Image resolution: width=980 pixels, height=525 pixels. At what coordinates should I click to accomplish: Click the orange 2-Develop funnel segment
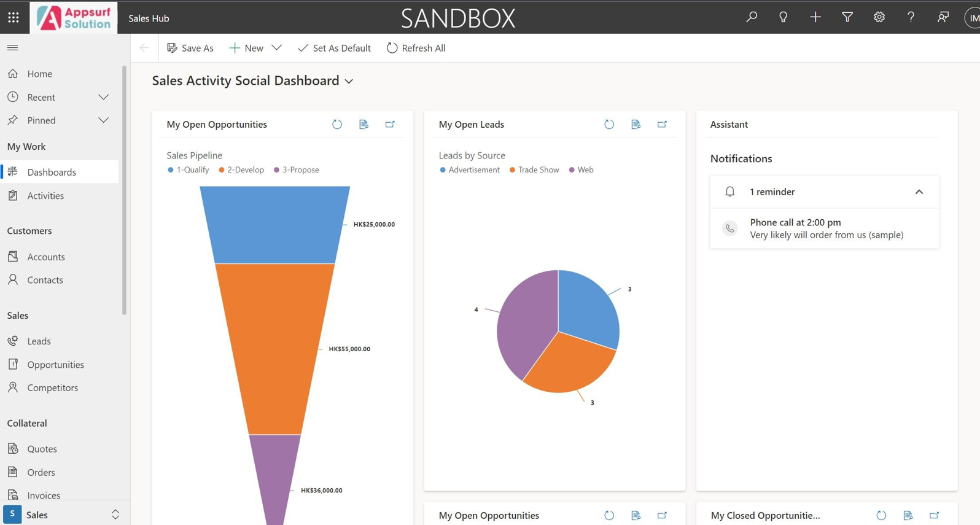coord(275,349)
